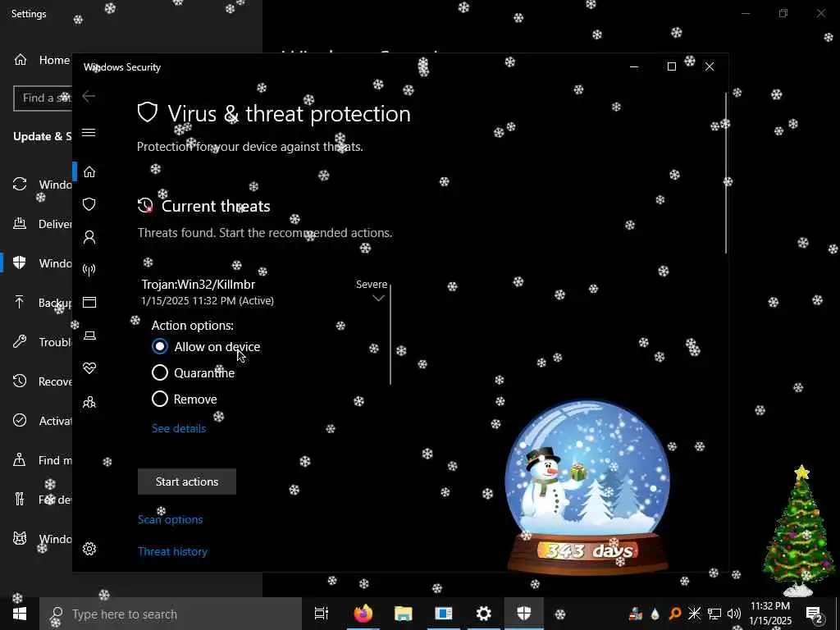Click the Windows Start button
Image resolution: width=840 pixels, height=630 pixels.
(20, 614)
